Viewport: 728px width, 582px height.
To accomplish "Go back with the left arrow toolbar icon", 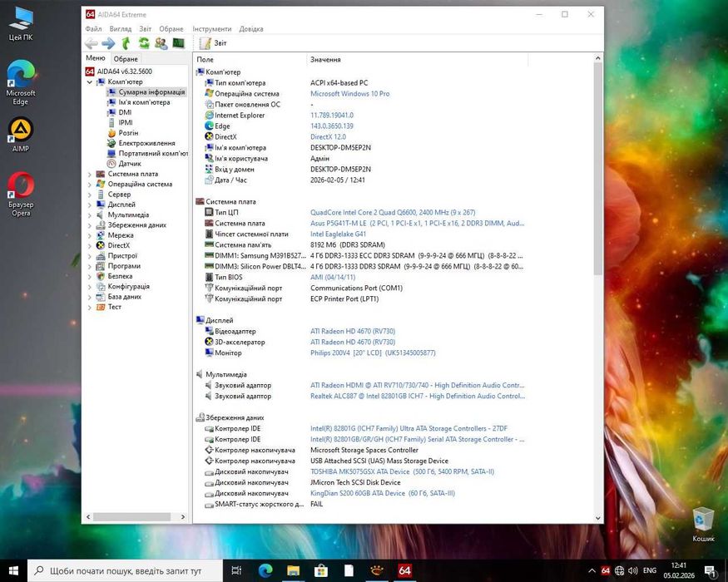I will (x=92, y=43).
